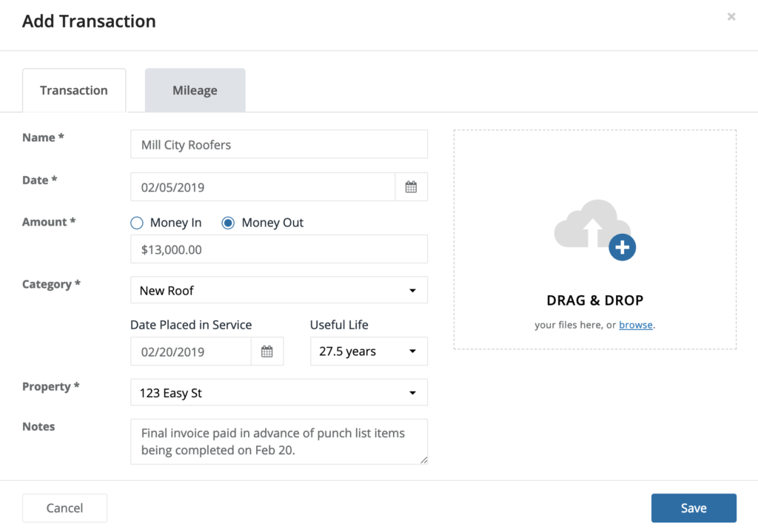Click the Money In label text

175,223
